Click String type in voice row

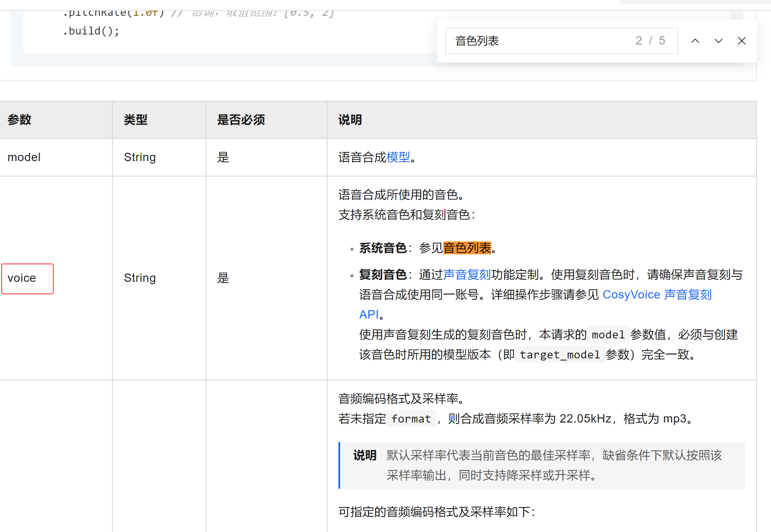(x=140, y=278)
